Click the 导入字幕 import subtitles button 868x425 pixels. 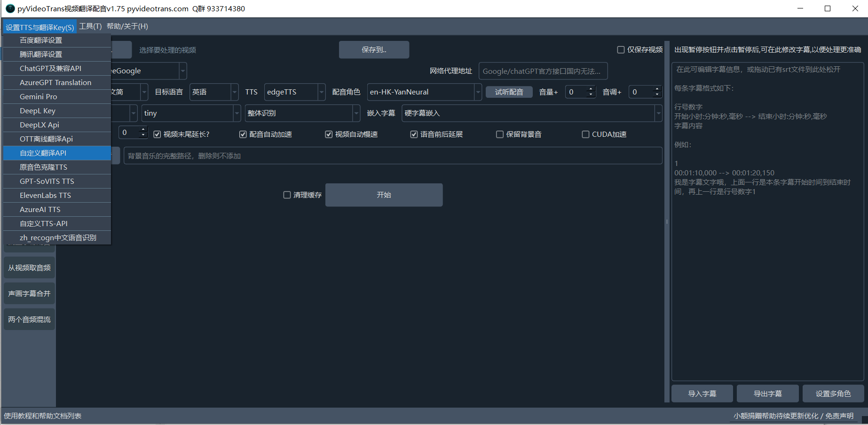click(702, 394)
